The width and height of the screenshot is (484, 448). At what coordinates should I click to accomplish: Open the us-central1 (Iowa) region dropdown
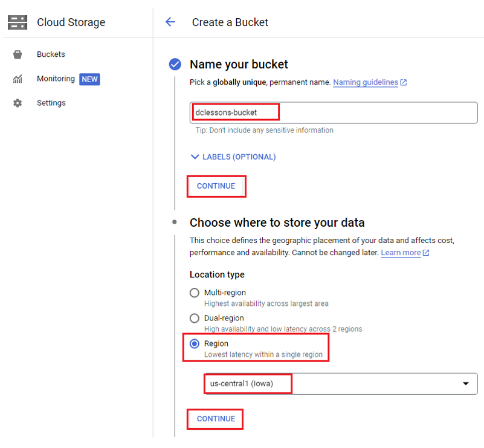(340, 383)
